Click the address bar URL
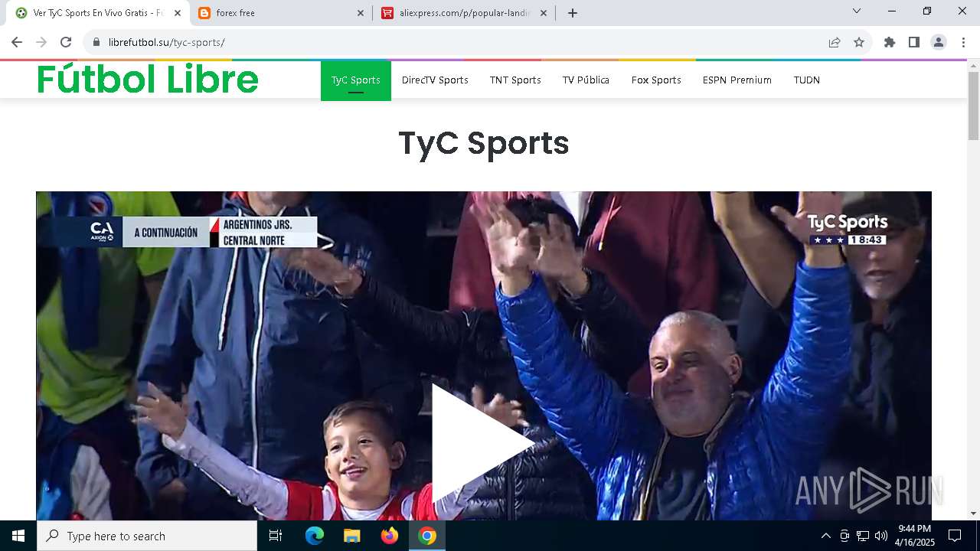Viewport: 980px width, 551px height. pos(166,42)
